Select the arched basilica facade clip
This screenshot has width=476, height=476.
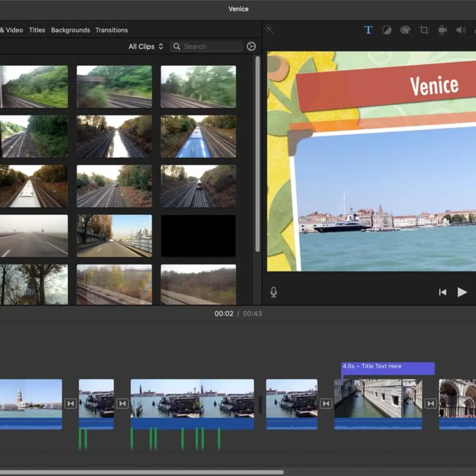(457, 404)
